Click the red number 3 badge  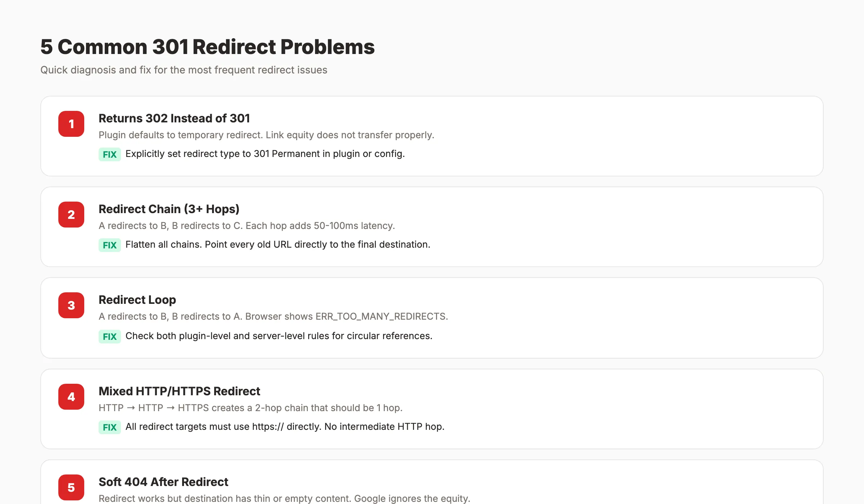[71, 305]
